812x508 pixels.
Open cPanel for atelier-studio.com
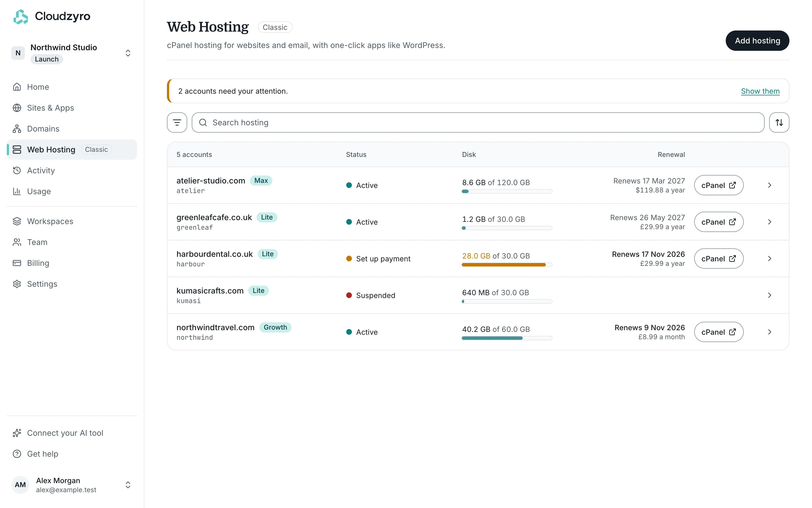click(x=718, y=185)
